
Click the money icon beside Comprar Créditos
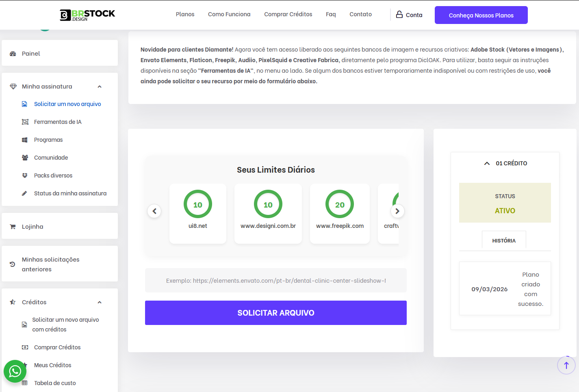(x=25, y=347)
